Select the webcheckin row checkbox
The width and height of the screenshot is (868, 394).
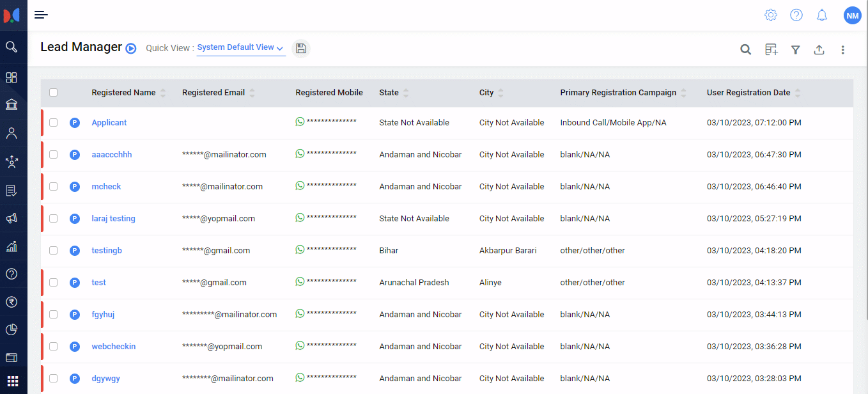[54, 347]
